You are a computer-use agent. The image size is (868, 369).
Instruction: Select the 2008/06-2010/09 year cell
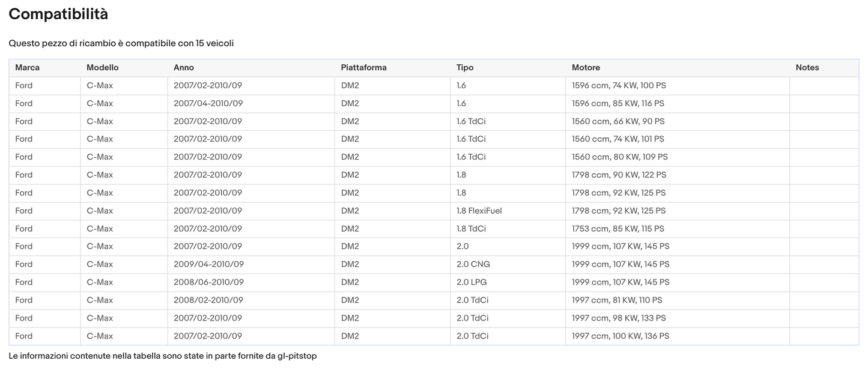point(208,282)
